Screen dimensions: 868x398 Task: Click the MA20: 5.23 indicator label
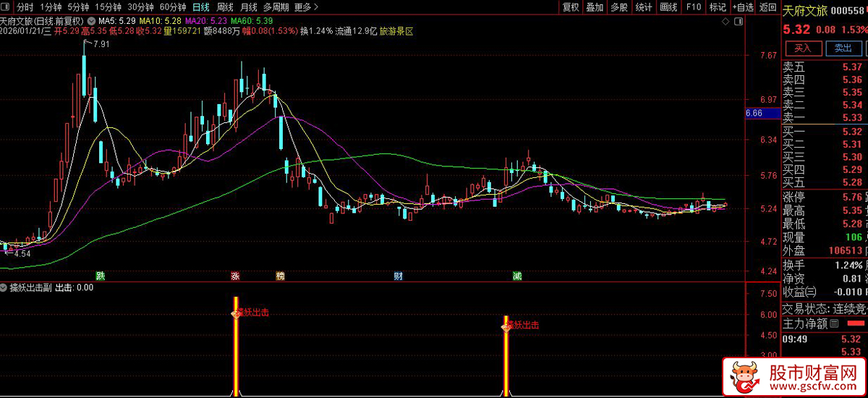(x=206, y=22)
